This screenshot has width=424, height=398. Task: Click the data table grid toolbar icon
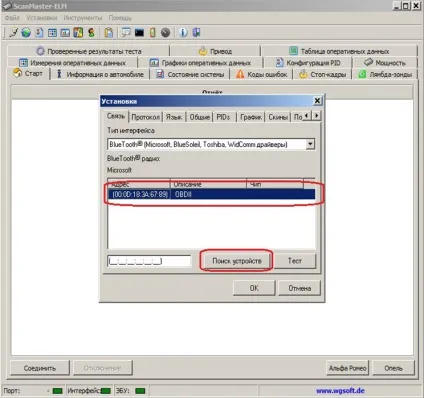pos(52,33)
